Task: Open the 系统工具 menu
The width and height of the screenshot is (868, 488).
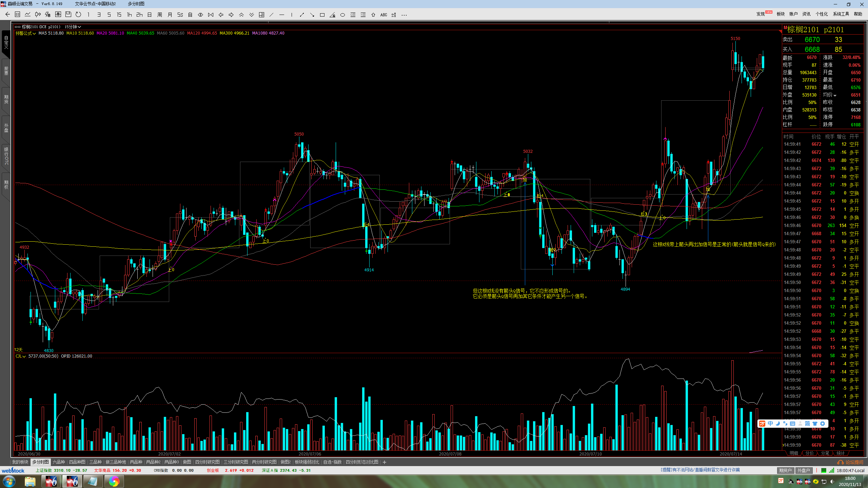Action: (841, 14)
